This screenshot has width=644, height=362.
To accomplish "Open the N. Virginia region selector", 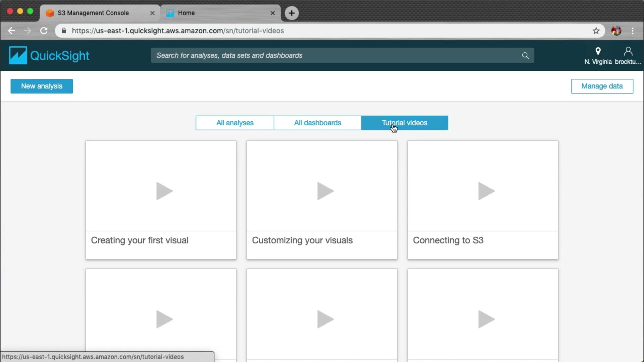I will tap(598, 56).
